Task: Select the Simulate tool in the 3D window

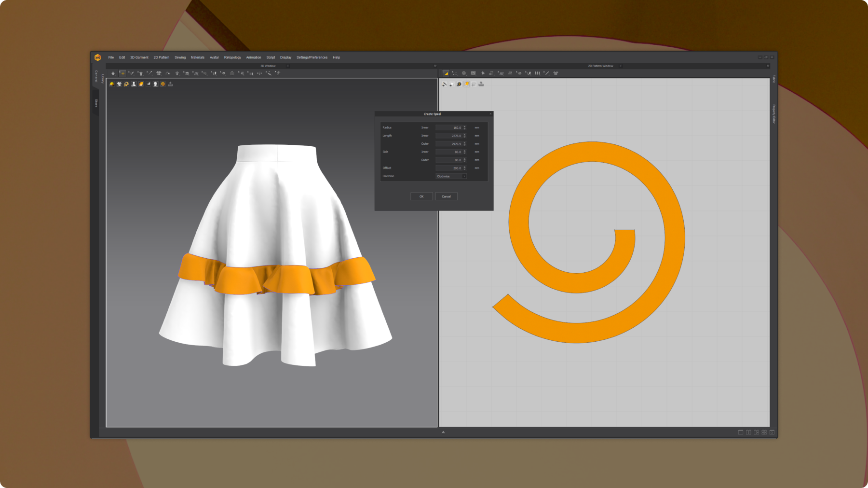Action: coord(113,73)
